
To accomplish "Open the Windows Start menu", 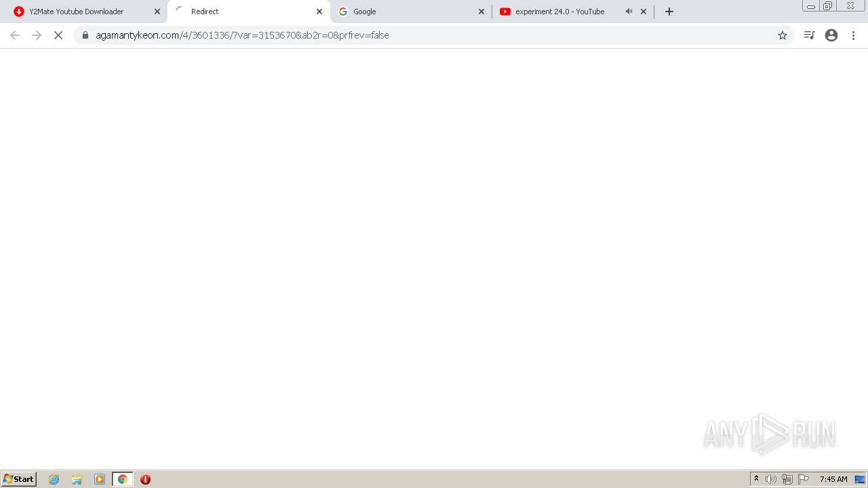I will click(x=19, y=479).
